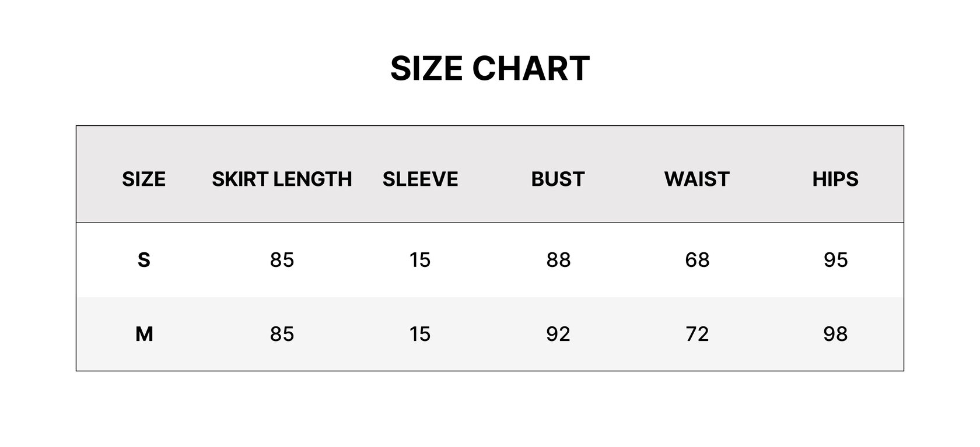
Task: Click skirt length 85 for size S
Action: [x=282, y=259]
